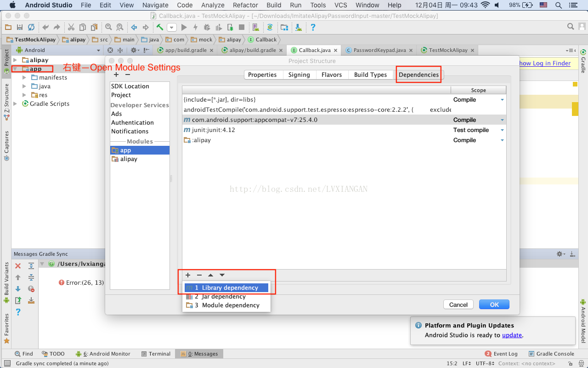588x368 pixels.
Task: Click gear icon in Messages Gradle Sync header
Action: point(560,254)
